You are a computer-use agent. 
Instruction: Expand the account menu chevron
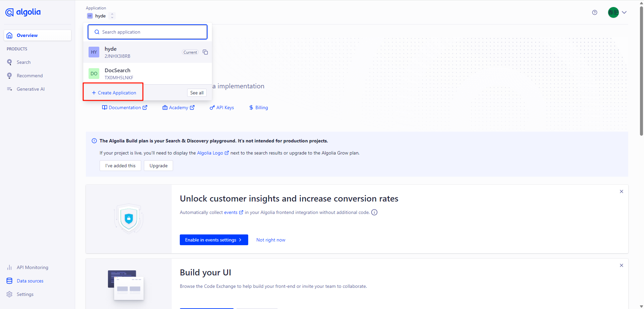[x=624, y=12]
